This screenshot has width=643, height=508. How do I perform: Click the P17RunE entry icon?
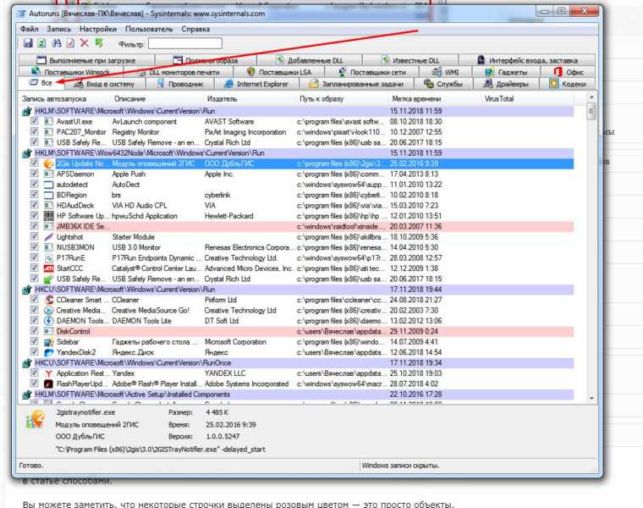[48, 258]
